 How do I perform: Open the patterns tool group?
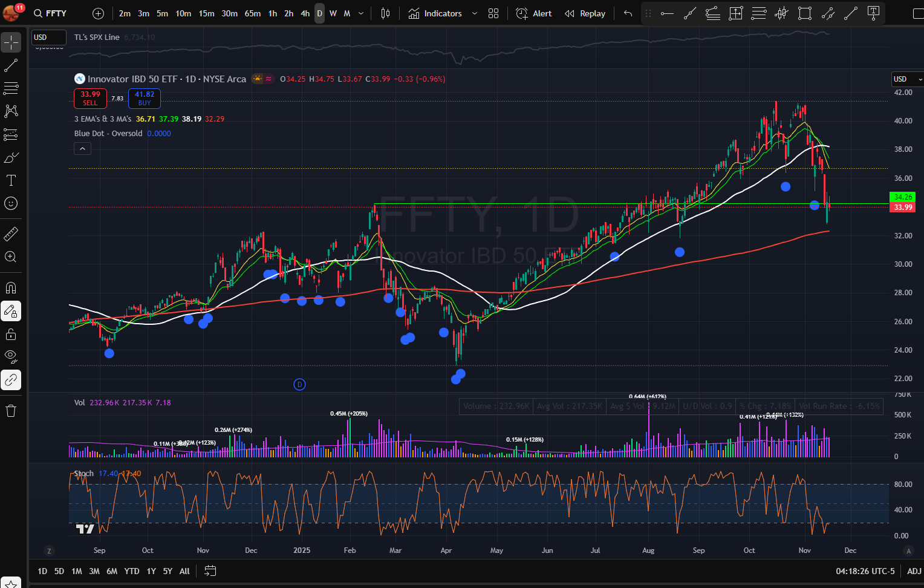[11, 111]
